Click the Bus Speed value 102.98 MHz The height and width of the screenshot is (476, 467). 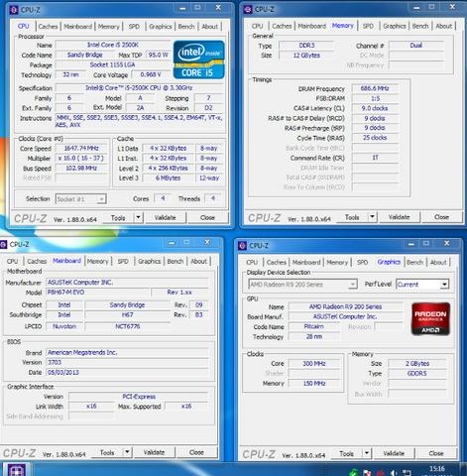point(81,168)
